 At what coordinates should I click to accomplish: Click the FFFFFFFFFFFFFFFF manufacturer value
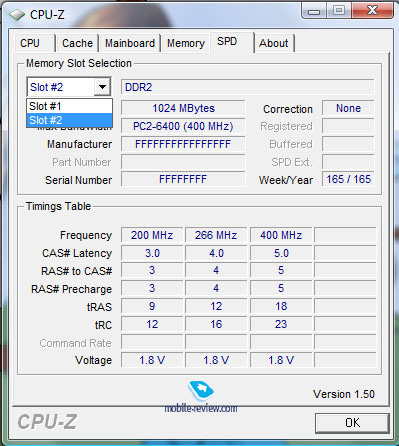point(183,144)
